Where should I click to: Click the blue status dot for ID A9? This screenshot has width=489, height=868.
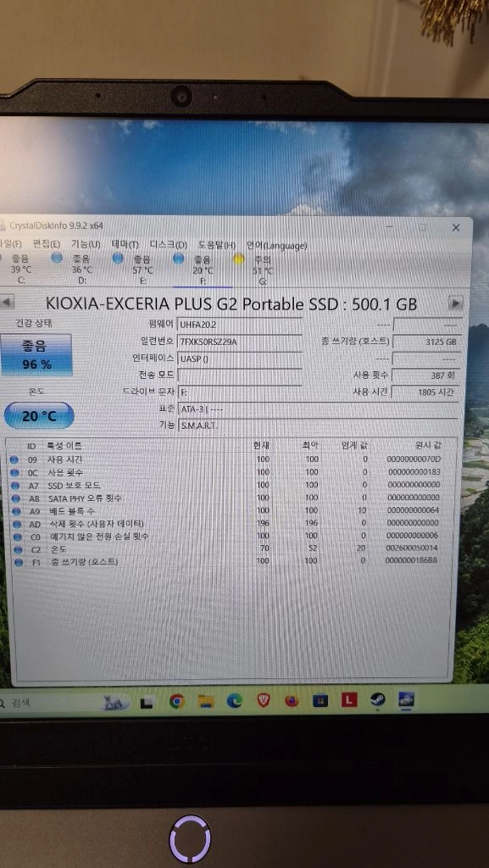click(x=15, y=511)
